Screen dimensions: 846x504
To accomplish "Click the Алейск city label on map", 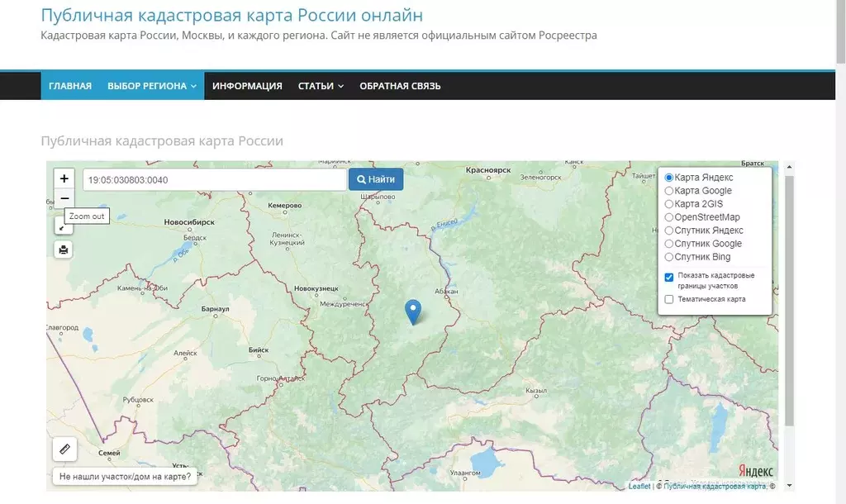I will [x=185, y=354].
